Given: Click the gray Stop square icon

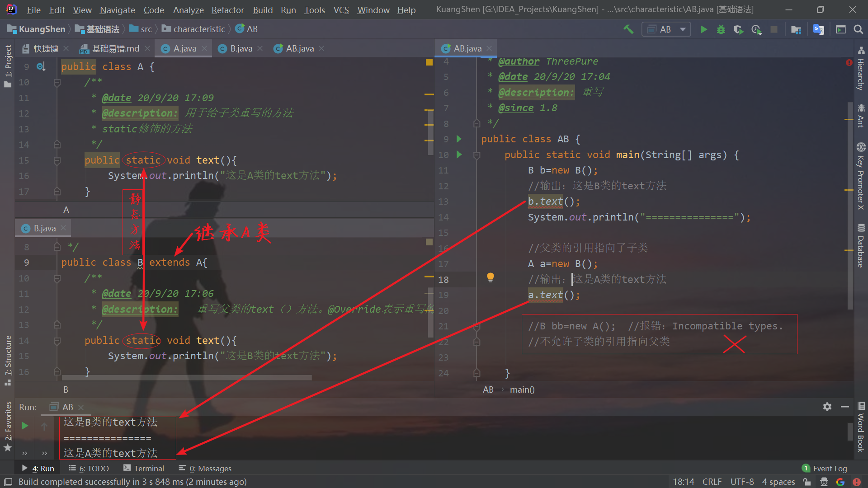Looking at the screenshot, I should pyautogui.click(x=774, y=29).
